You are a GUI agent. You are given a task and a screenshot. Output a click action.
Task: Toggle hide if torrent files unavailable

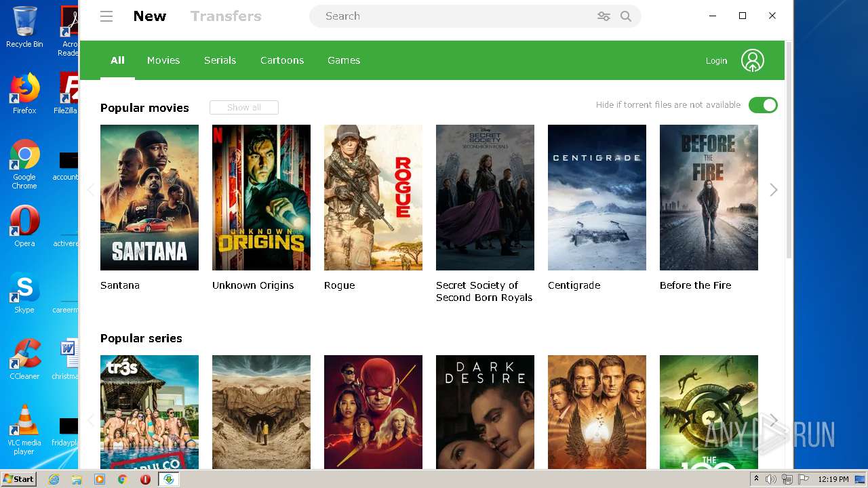click(763, 105)
